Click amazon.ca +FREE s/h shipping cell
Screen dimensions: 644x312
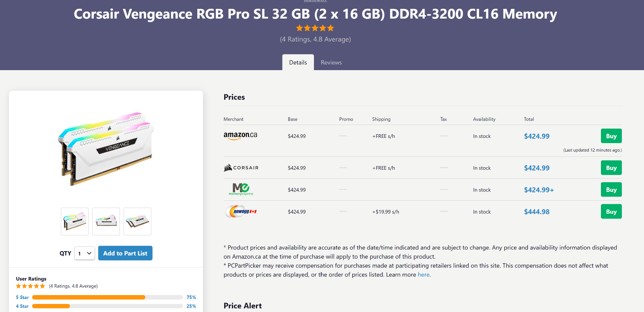(x=384, y=136)
